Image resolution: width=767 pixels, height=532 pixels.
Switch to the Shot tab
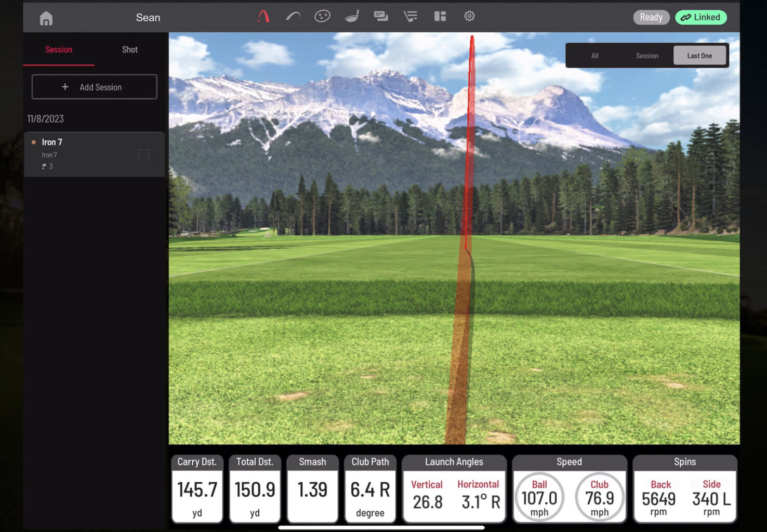click(x=130, y=50)
